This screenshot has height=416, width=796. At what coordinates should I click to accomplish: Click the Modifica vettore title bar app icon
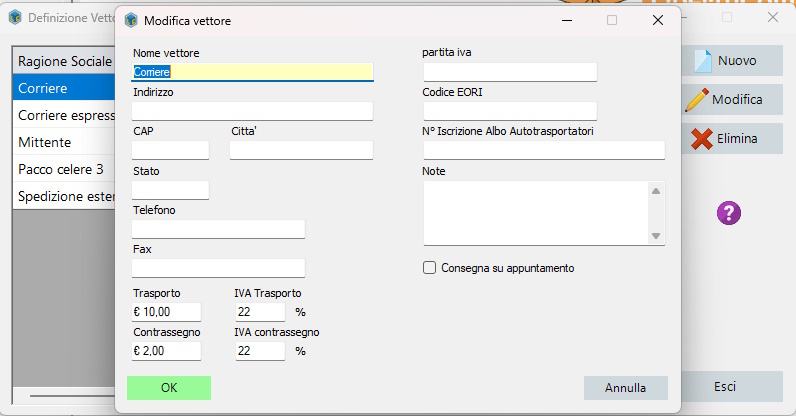click(131, 20)
